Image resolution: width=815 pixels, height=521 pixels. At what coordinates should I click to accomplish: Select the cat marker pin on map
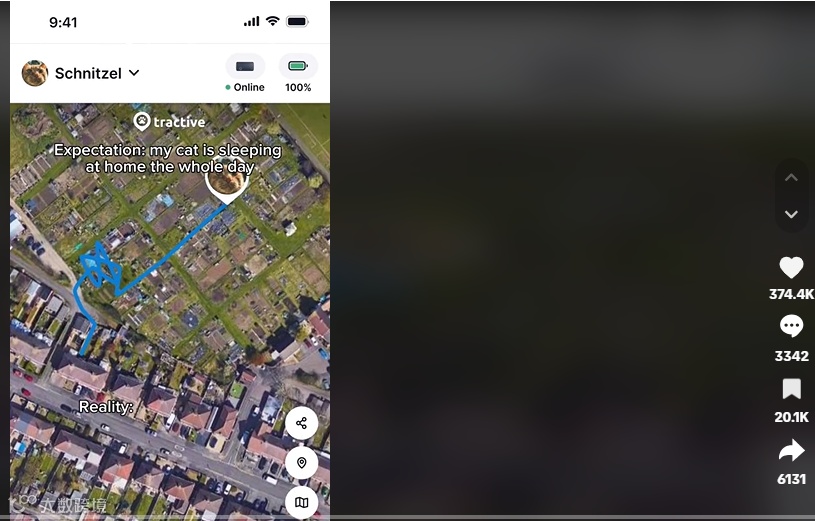226,184
